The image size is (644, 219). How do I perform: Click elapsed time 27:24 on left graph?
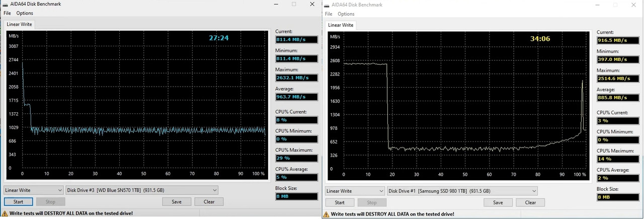pyautogui.click(x=219, y=38)
